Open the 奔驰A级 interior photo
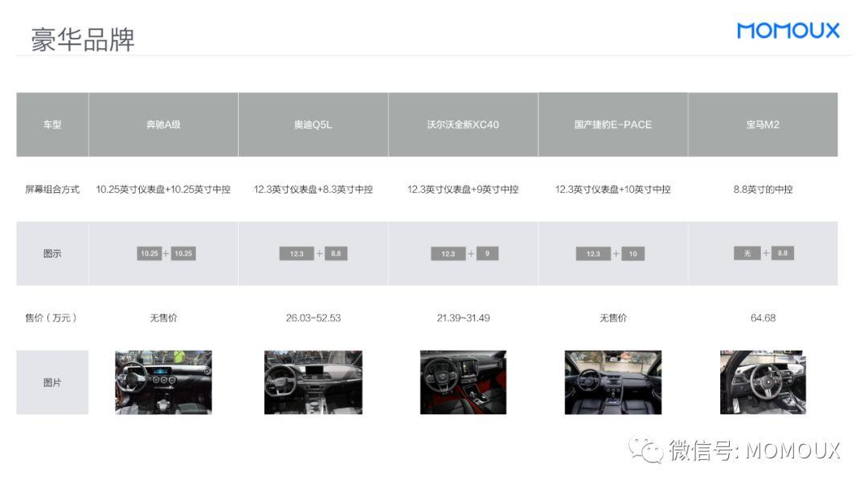 tap(163, 382)
